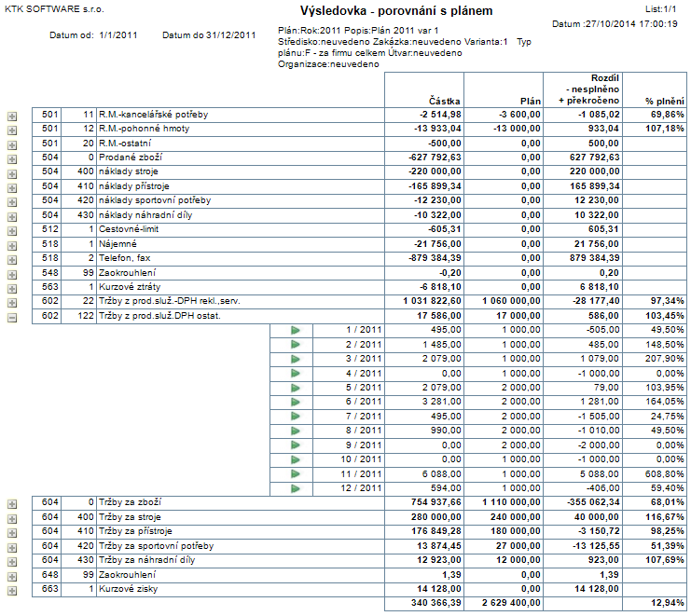Click green arrow icon for month 9 / 2011
This screenshot has height=616, width=691.
tap(296, 445)
